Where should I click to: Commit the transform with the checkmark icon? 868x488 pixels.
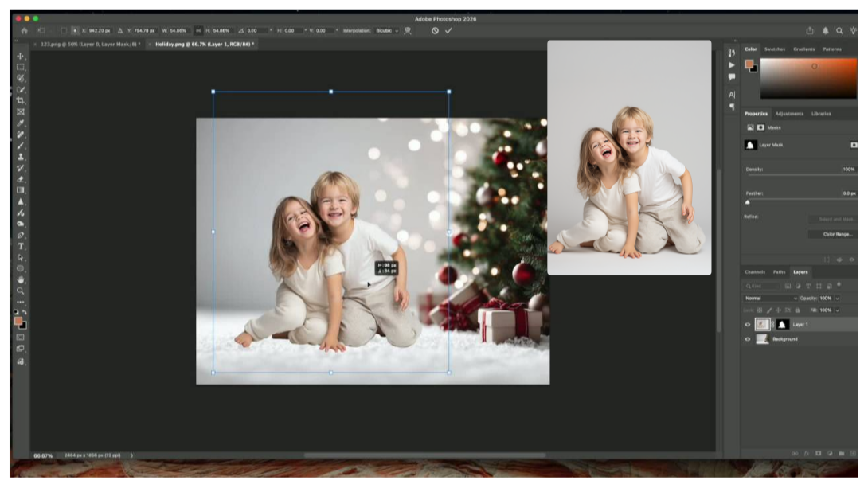pyautogui.click(x=448, y=30)
